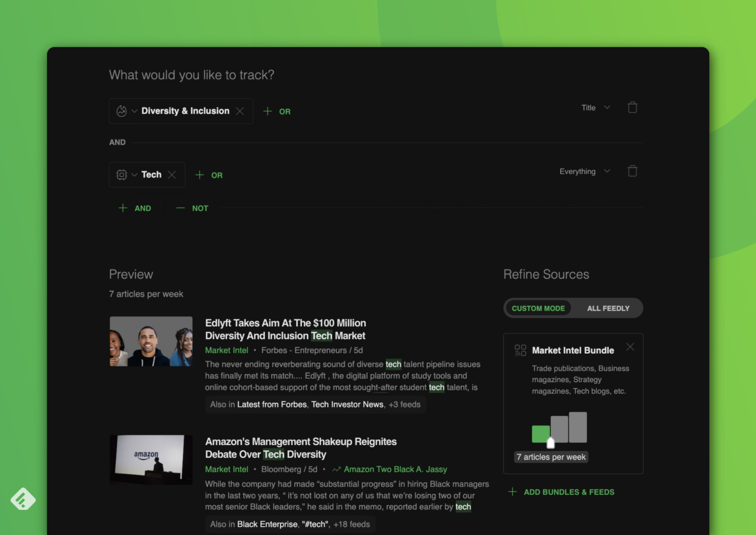Open the Black Enterprise feed link

(267, 524)
